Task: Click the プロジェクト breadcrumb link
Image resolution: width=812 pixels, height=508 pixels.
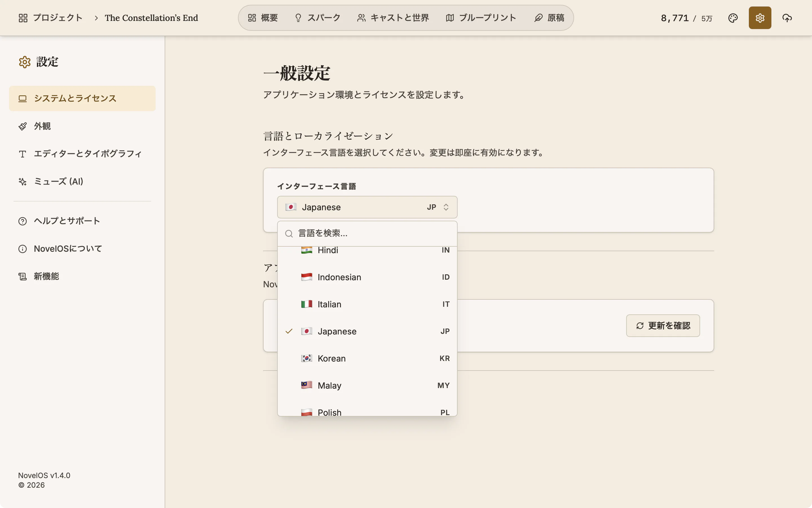Action: 50,18
